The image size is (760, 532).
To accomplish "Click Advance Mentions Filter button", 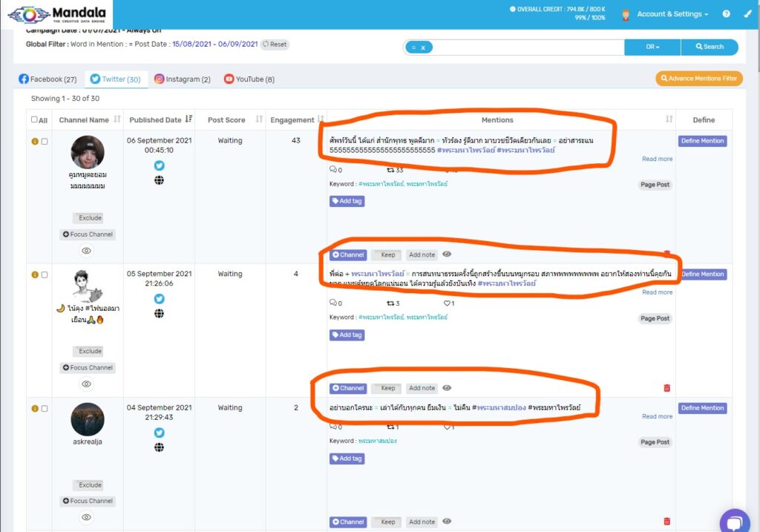I will [x=698, y=79].
